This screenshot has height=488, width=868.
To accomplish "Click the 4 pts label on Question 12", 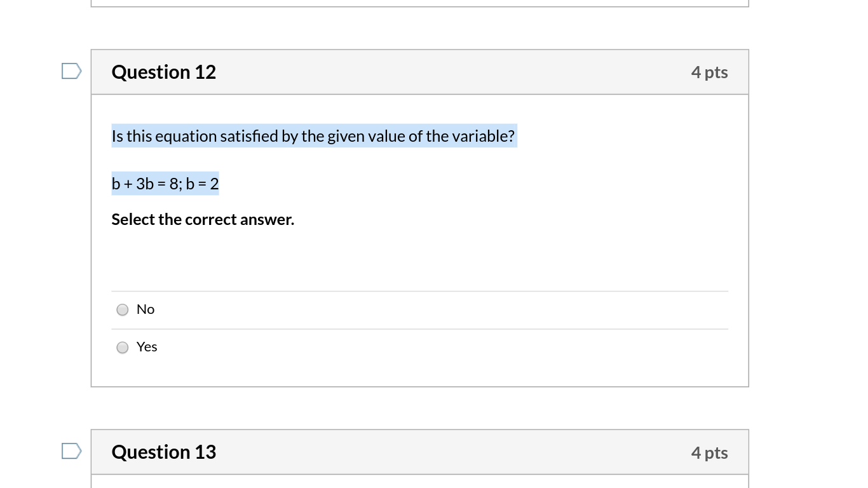I will 709,72.
